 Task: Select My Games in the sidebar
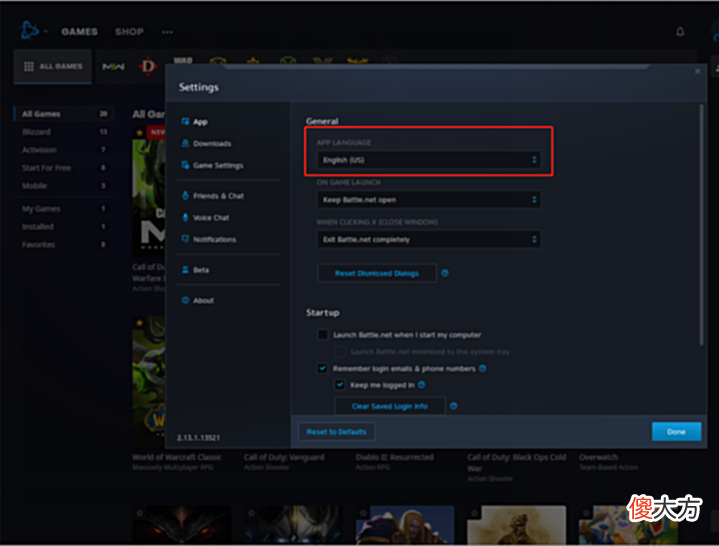(64, 209)
